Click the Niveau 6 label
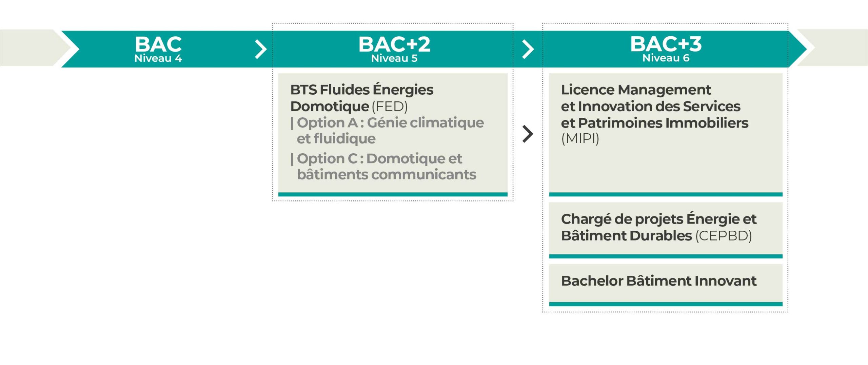868x365 pixels. pos(666,58)
